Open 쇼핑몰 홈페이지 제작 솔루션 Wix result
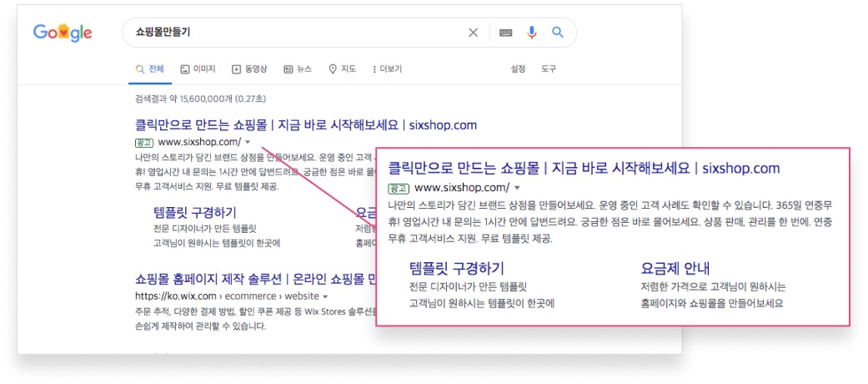Viewport: 868px width, 384px height. [255, 278]
